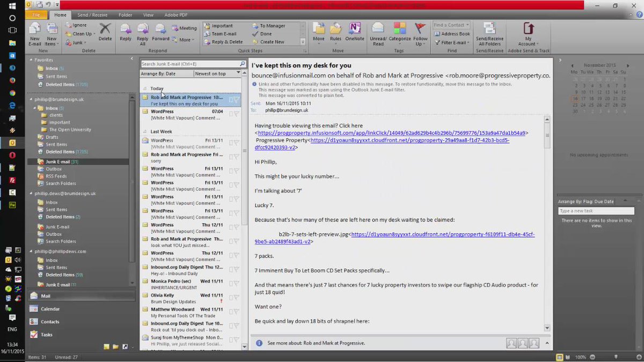
Task: Click the Done quick step
Action: tap(262, 34)
